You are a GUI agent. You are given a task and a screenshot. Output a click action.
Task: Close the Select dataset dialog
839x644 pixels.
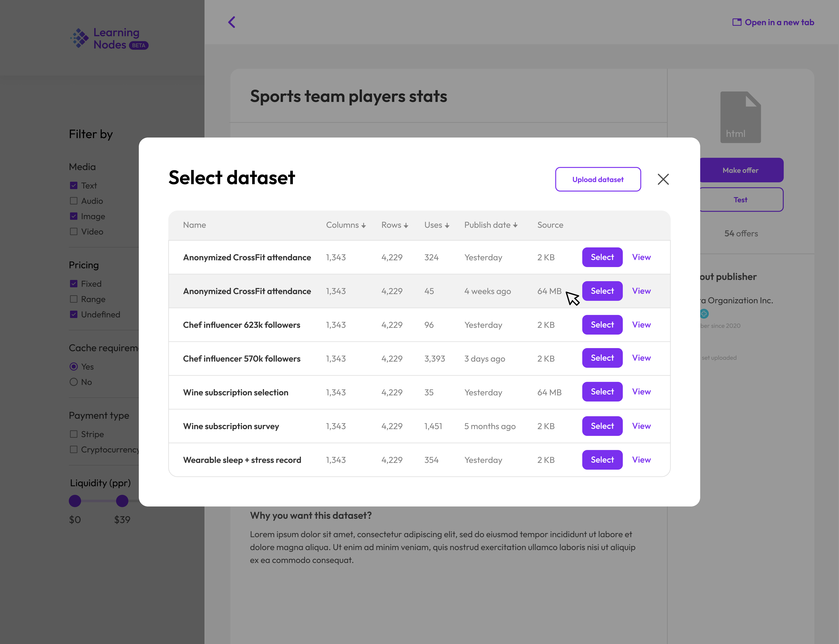click(663, 179)
